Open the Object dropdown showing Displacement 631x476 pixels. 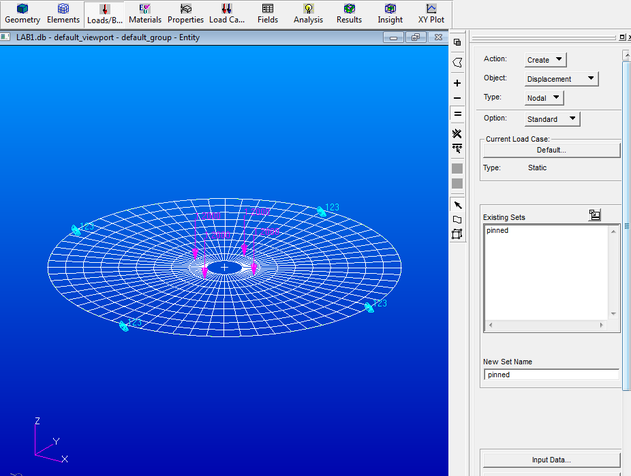pos(562,78)
